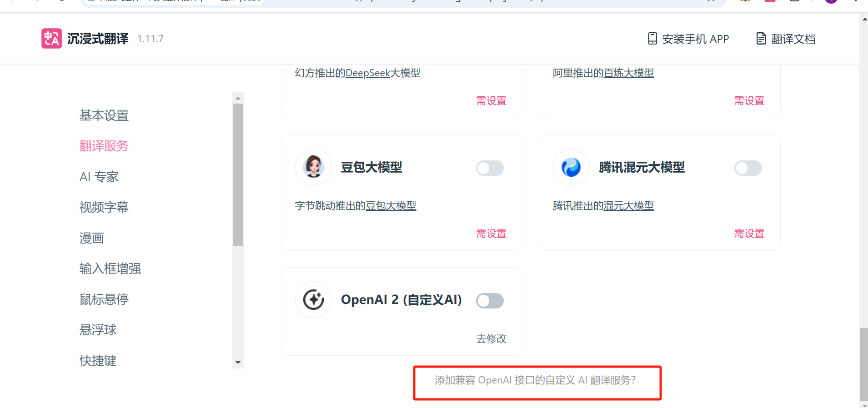
Task: Enable the 豆包大模型 toggle switch
Action: pyautogui.click(x=490, y=168)
